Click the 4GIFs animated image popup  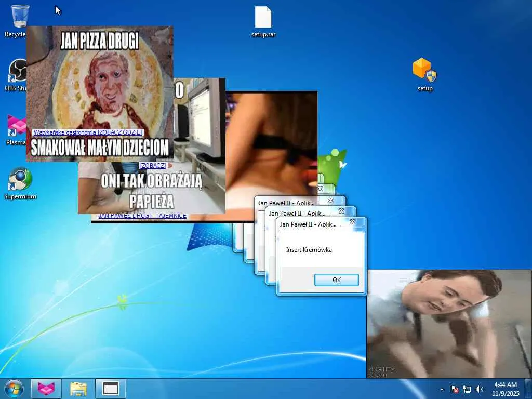coord(449,324)
